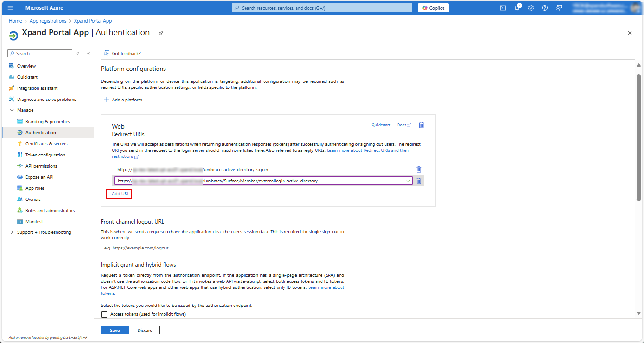The image size is (644, 343).
Task: Close the Authentication blade with X
Action: point(630,33)
